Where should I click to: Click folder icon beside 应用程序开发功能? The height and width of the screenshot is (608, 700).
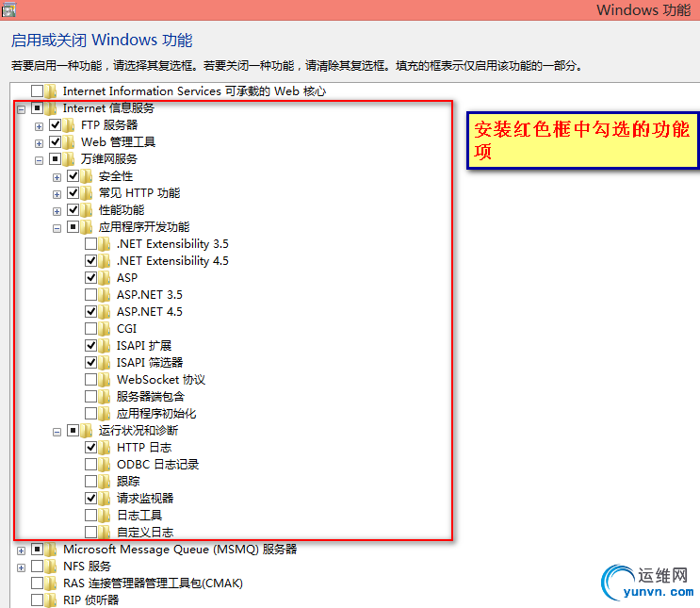tap(86, 227)
